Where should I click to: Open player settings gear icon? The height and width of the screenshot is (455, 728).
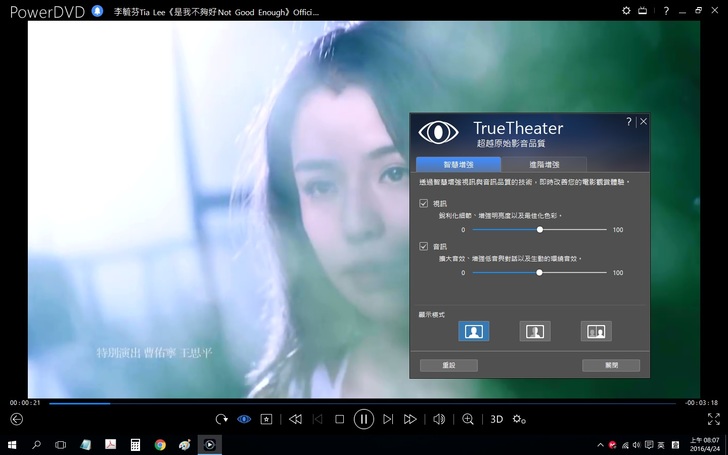[x=519, y=419]
